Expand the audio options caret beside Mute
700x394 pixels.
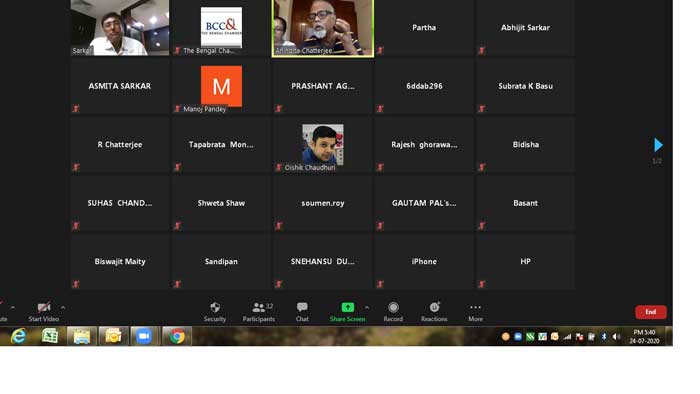click(x=12, y=307)
